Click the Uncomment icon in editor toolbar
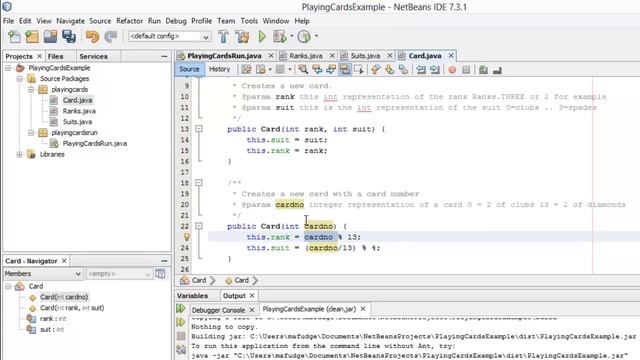 click(497, 70)
